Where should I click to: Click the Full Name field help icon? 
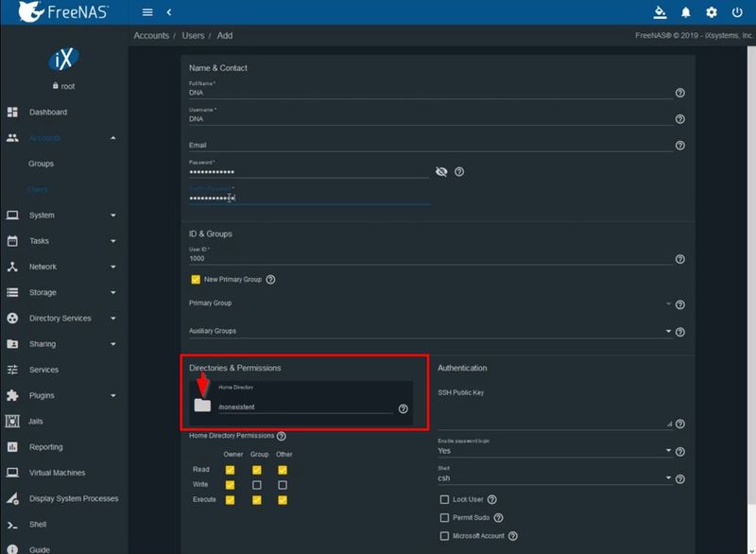tap(679, 92)
